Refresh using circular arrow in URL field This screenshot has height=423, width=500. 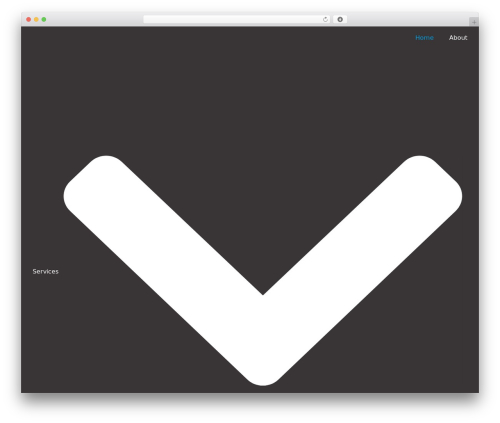[x=325, y=19]
